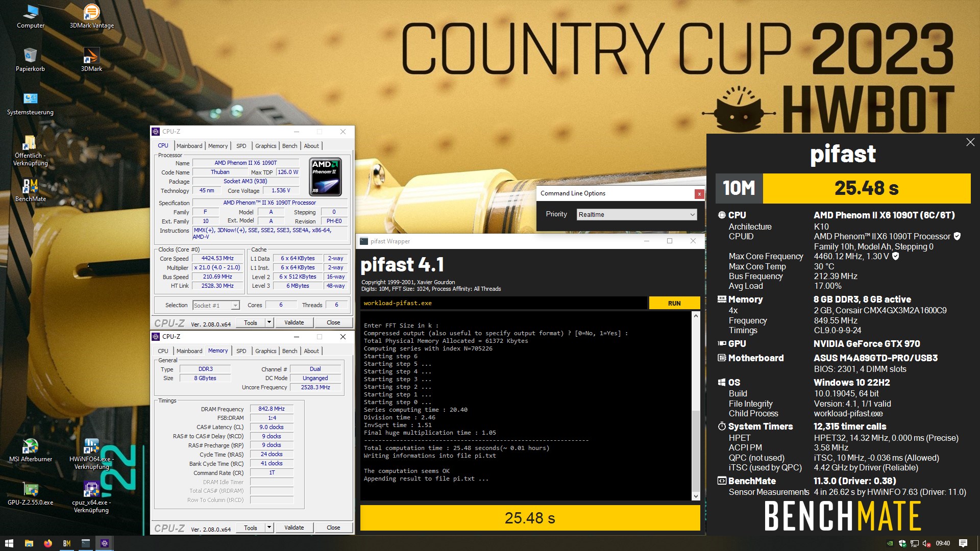Select SPD tab in lower CPU-Z window
This screenshot has width=980, height=551.
[241, 351]
